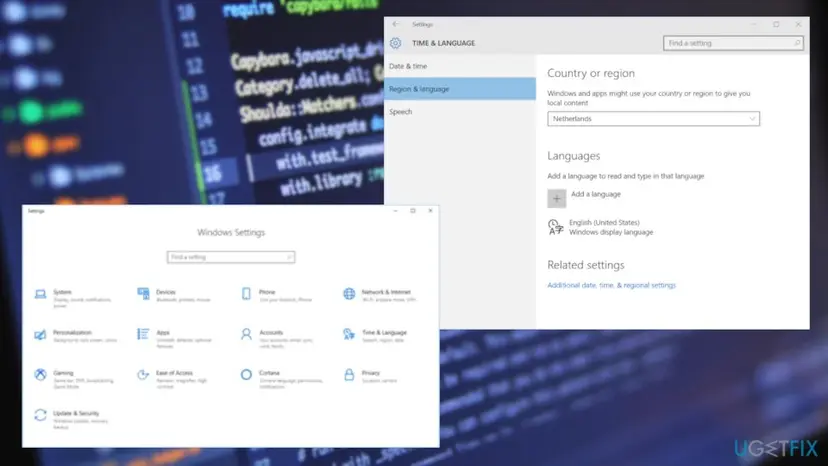This screenshot has height=466, width=828.
Task: Click search magnifier in Time & Language search box
Action: pos(797,43)
